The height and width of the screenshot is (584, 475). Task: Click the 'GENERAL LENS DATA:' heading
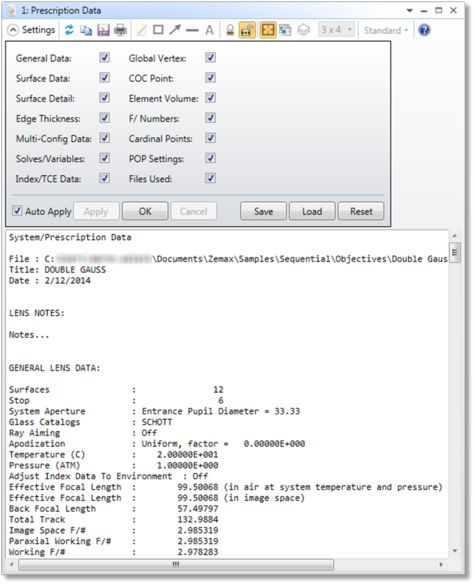coord(54,368)
